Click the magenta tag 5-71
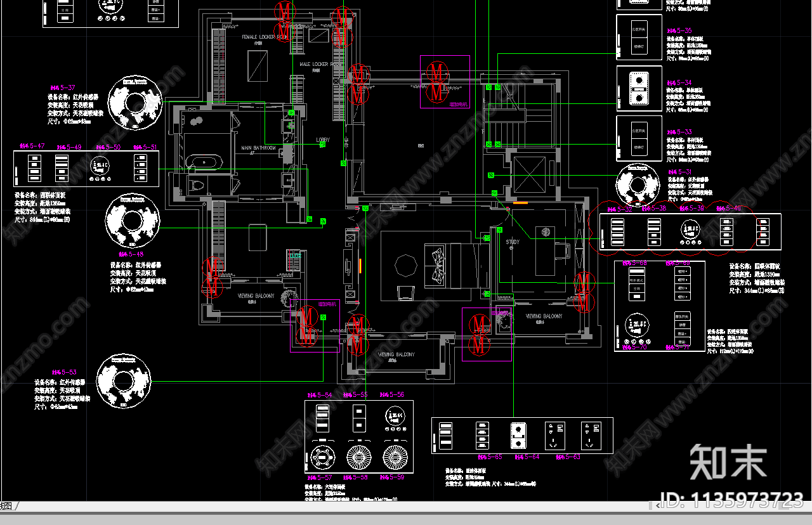 [x=678, y=347]
